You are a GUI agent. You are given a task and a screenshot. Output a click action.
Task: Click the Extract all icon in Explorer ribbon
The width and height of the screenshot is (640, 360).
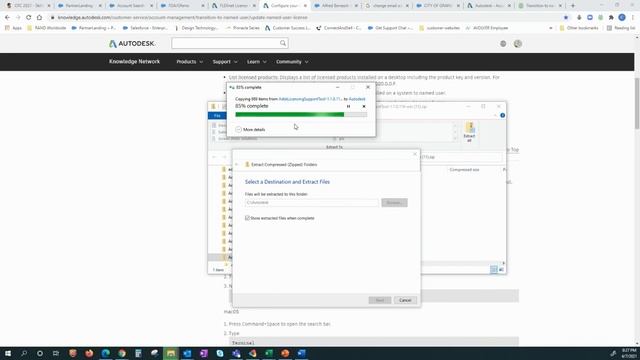(x=469, y=132)
